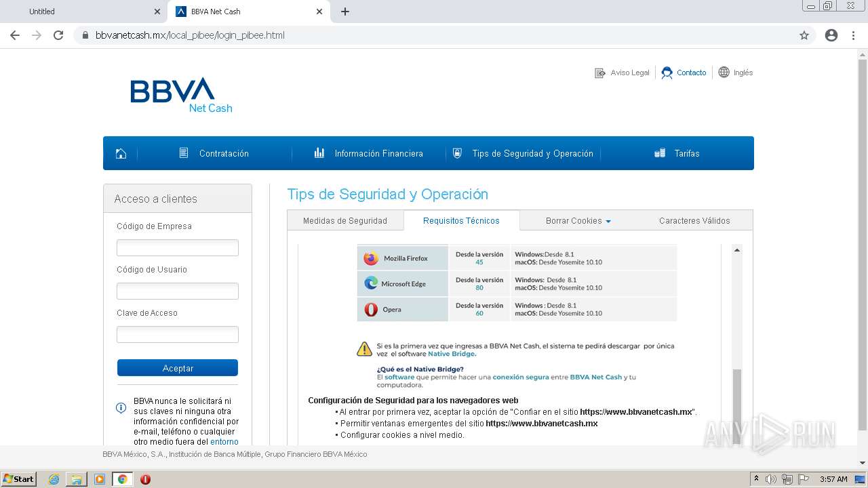Screen dimensions: 868x488
Task: Click the padlock site info icon
Action: [x=85, y=35]
